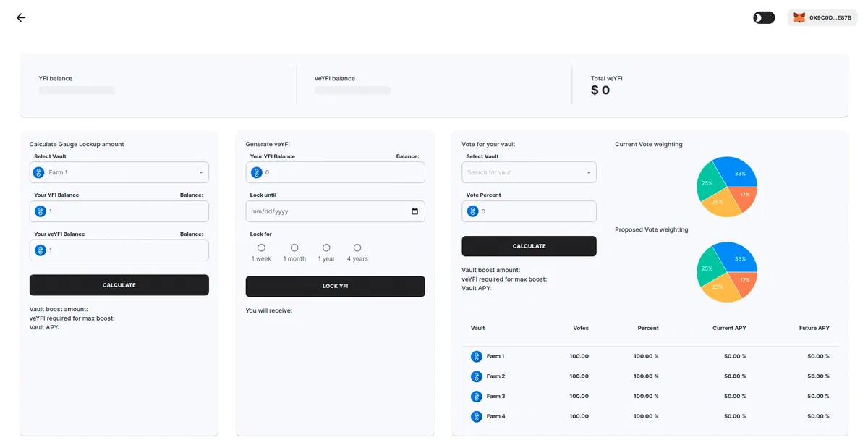
Task: Click the Current APY column header
Action: coord(729,328)
